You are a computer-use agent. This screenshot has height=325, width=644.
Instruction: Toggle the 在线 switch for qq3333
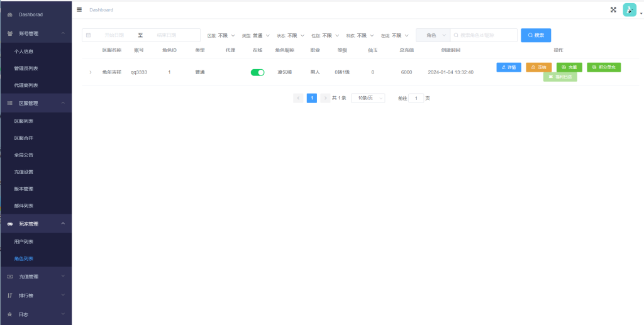[257, 72]
